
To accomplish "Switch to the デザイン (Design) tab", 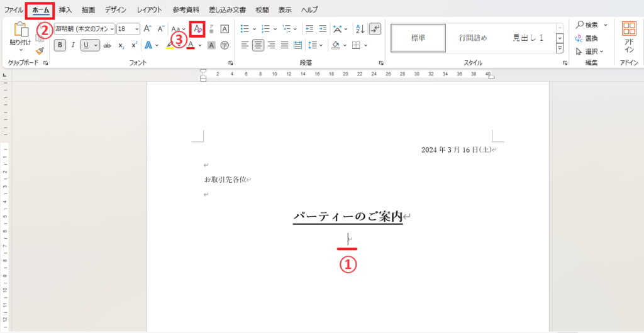I will (116, 9).
